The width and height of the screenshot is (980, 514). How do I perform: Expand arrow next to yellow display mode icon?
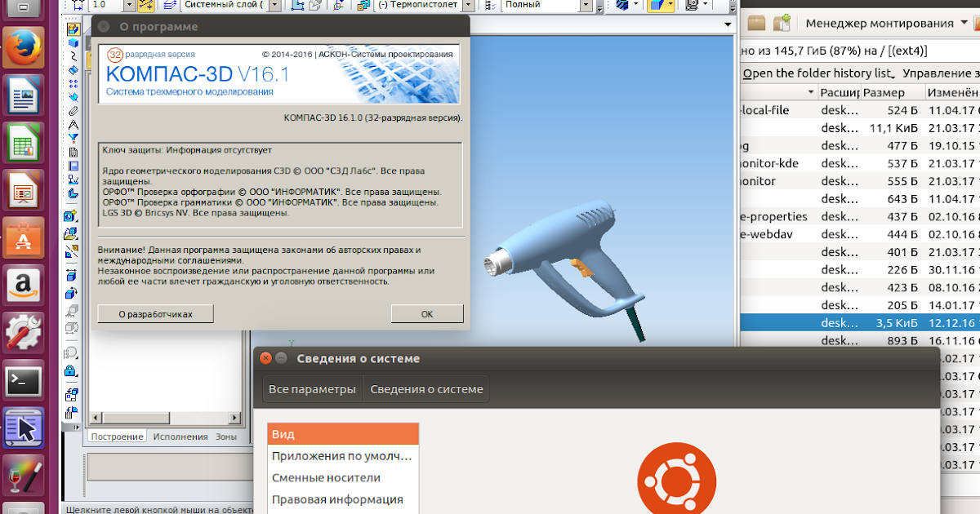(x=671, y=6)
